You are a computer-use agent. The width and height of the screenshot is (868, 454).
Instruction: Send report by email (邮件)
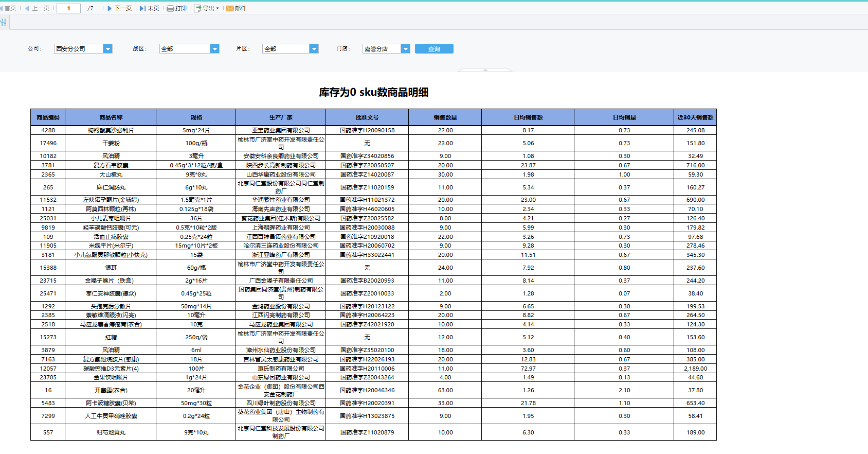(237, 8)
